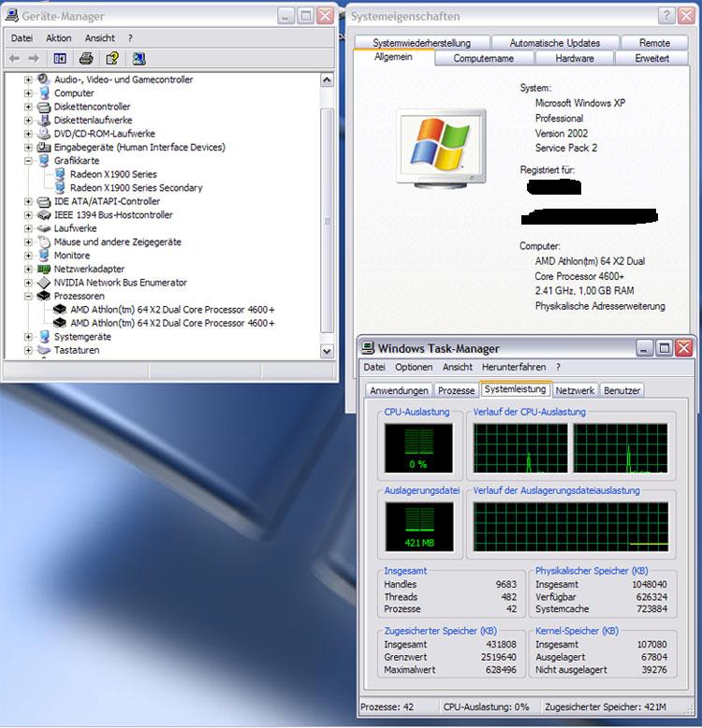Select the Radeon X1900 Series adapter icon
The height and width of the screenshot is (728, 702).
point(60,174)
